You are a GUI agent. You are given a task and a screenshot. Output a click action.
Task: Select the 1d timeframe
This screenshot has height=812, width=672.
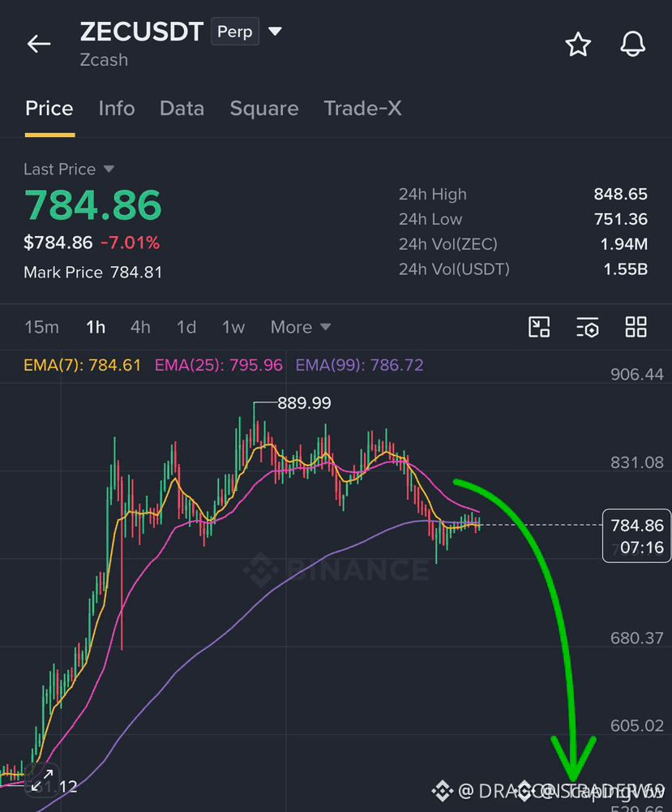click(x=186, y=327)
